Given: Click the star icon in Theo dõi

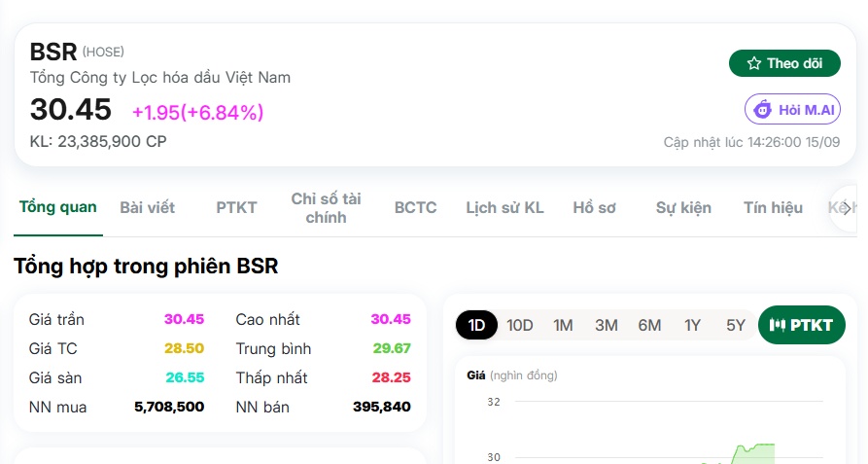Looking at the screenshot, I should [x=754, y=63].
